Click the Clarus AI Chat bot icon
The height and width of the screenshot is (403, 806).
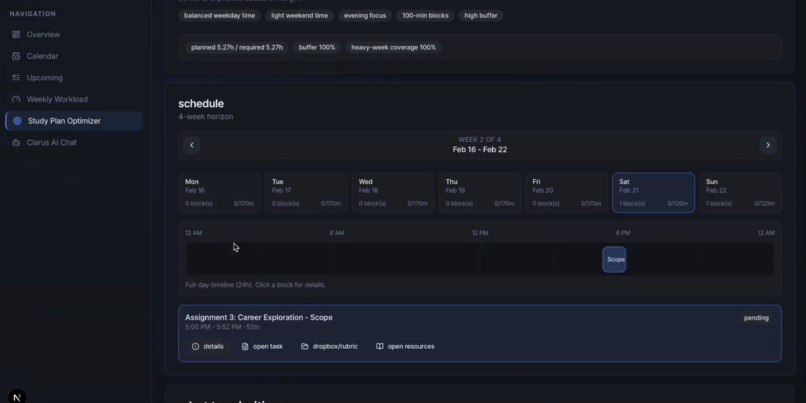16,142
